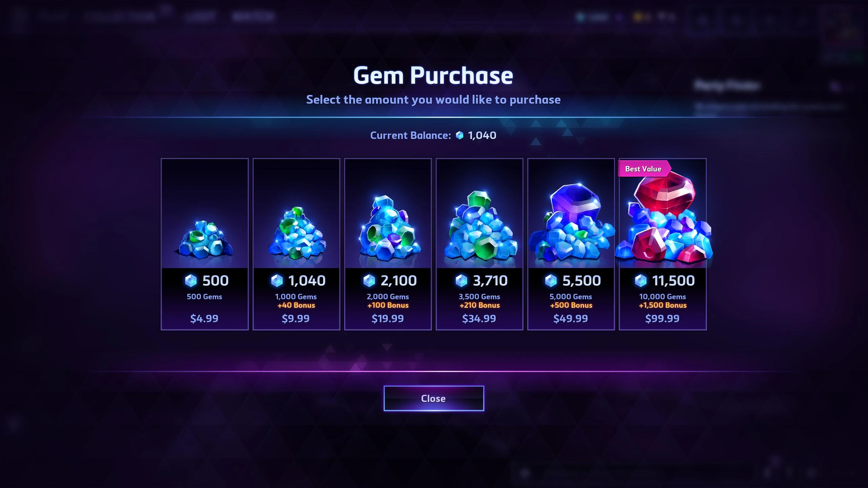The width and height of the screenshot is (868, 488).
Task: Click the gem icon beside 11,500
Action: [640, 281]
